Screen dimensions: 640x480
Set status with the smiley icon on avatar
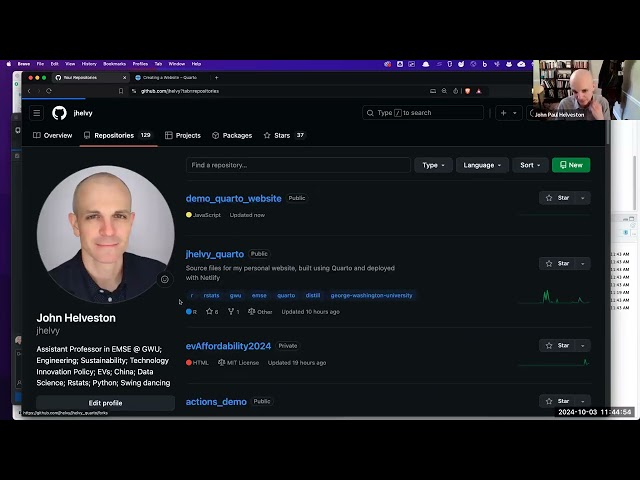pos(165,280)
